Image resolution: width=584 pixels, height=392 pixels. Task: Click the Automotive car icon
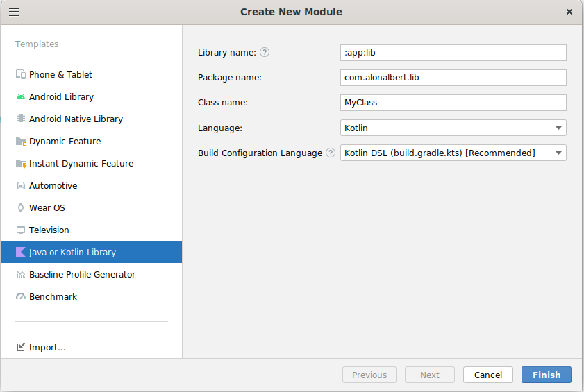21,186
